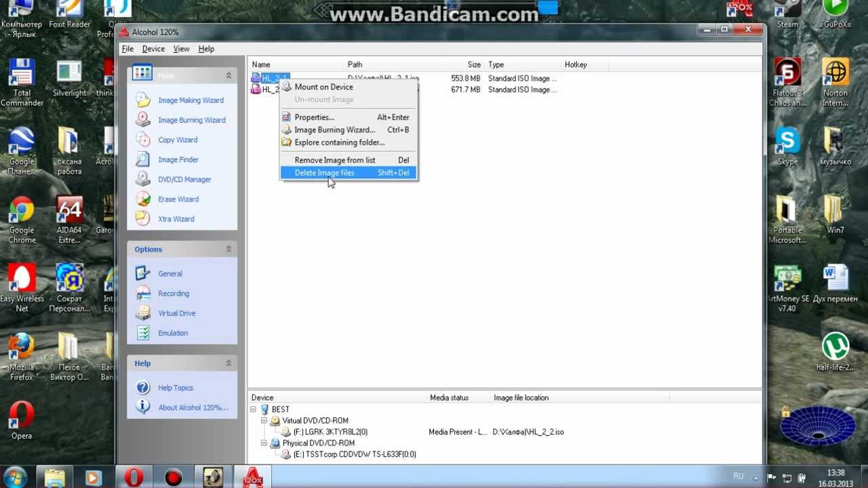This screenshot has width=868, height=488.
Task: Collapse the Virtual DVD/CD-ROM node
Action: tap(265, 421)
